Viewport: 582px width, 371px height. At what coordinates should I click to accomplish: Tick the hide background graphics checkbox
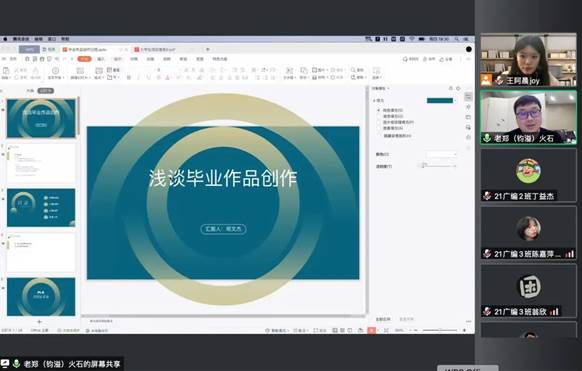pos(379,136)
